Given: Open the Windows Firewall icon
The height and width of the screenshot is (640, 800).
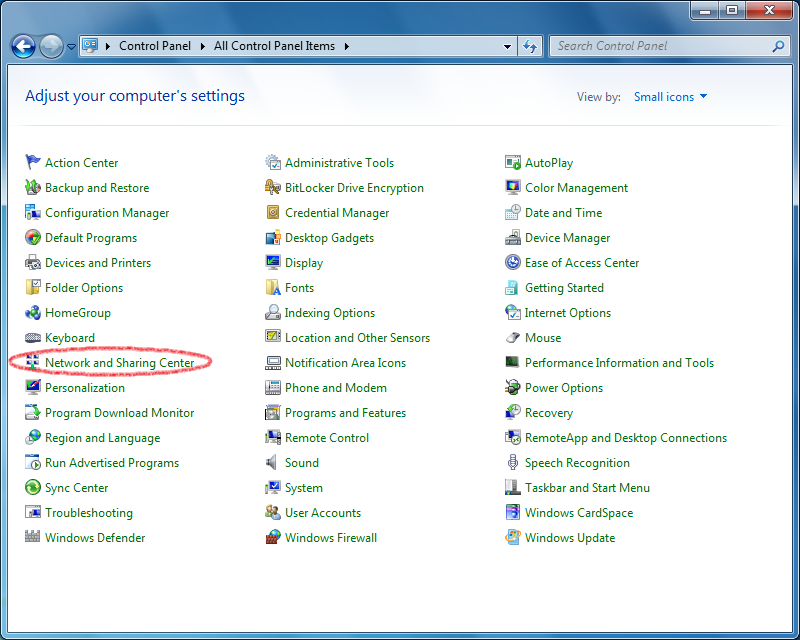Looking at the screenshot, I should point(273,538).
